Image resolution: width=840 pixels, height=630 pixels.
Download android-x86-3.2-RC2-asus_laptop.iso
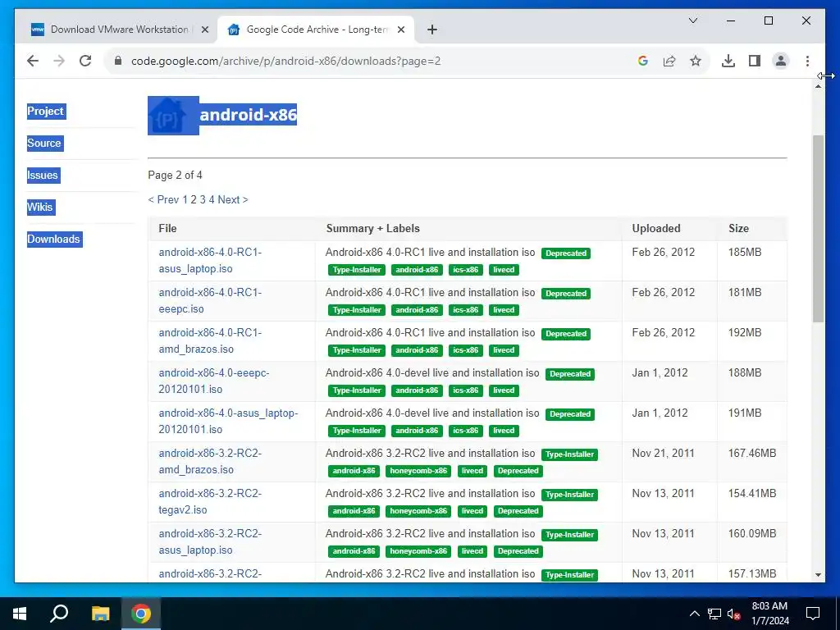[210, 541]
